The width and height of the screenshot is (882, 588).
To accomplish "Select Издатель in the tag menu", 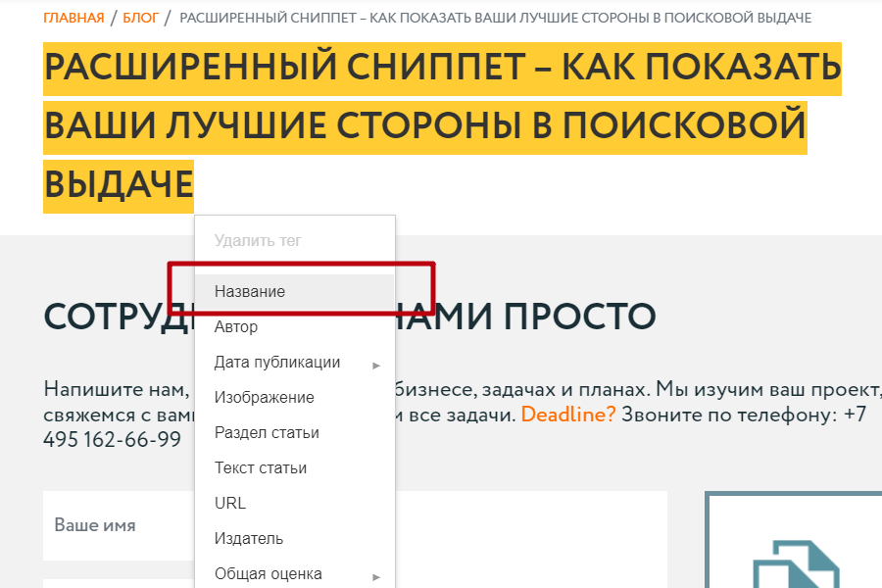I will coord(247,538).
